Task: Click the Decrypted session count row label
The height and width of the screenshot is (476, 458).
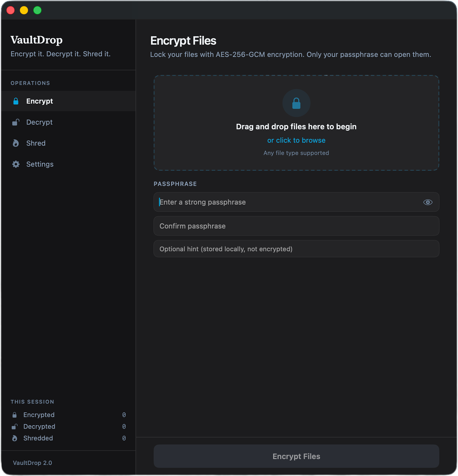Action: tap(39, 427)
